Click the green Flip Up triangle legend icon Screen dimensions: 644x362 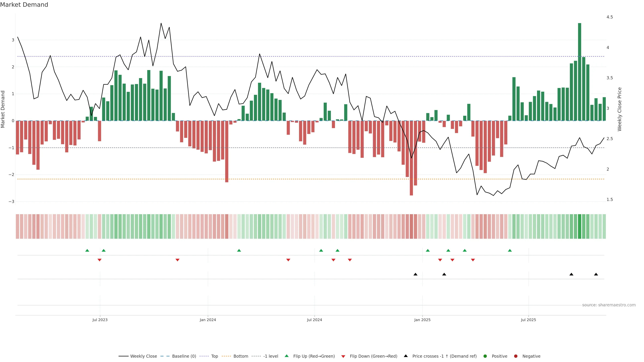pyautogui.click(x=286, y=356)
